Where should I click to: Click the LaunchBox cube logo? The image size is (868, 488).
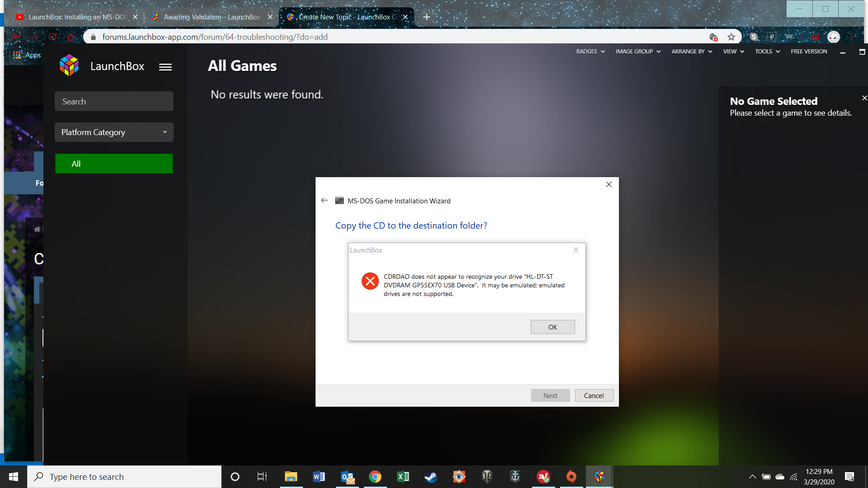click(69, 66)
